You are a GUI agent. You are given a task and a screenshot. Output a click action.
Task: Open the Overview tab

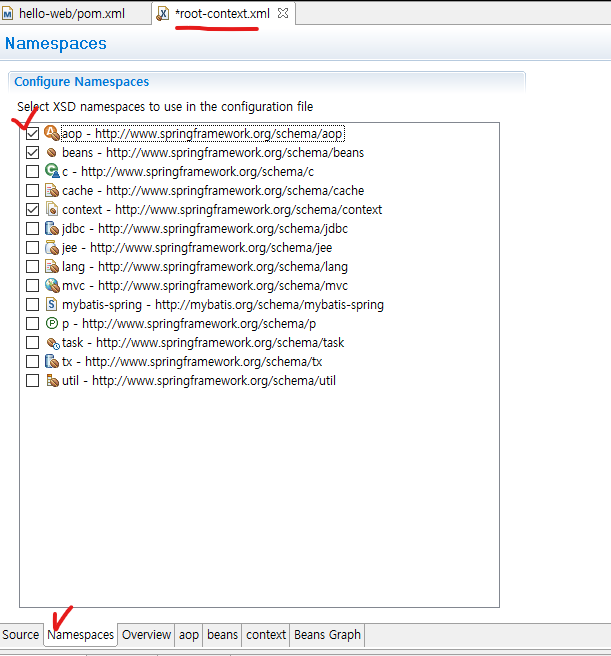[146, 635]
